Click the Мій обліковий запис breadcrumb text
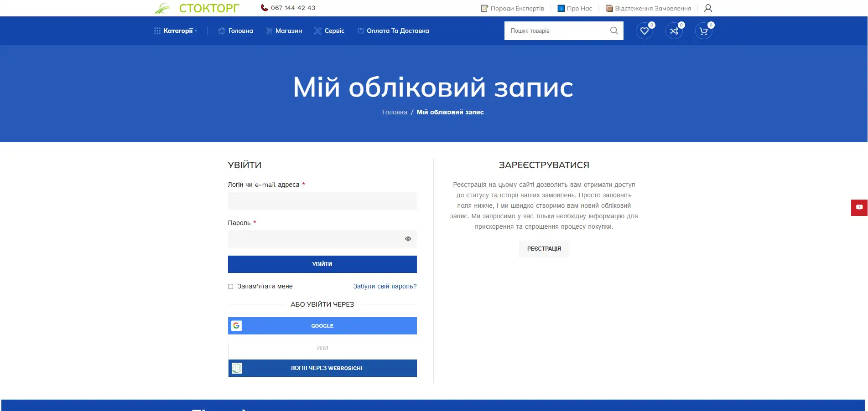The width and height of the screenshot is (868, 411). click(x=450, y=112)
